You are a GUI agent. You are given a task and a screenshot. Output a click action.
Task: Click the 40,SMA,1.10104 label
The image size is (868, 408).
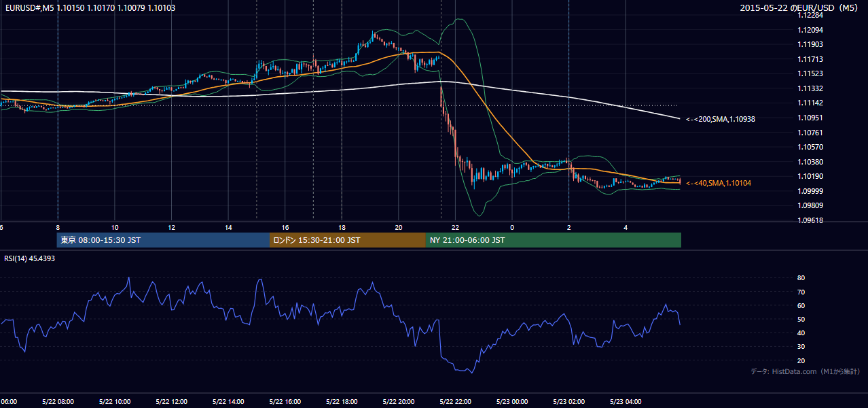pos(719,183)
